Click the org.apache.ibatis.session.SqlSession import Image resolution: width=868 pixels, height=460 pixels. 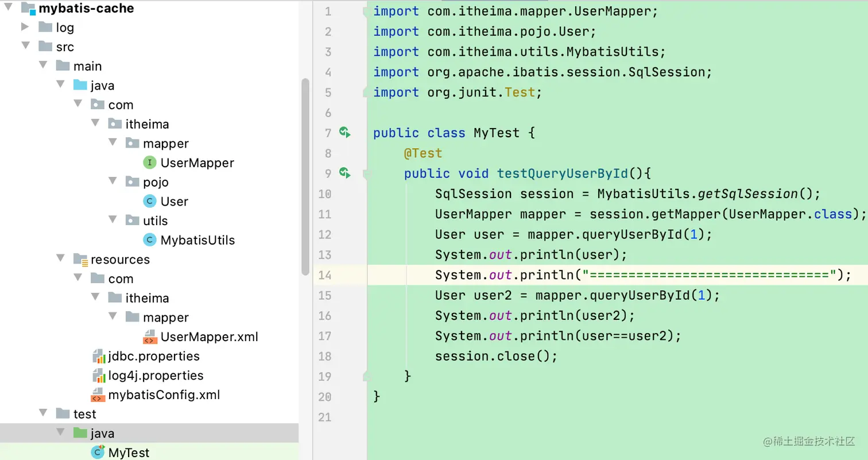566,72
